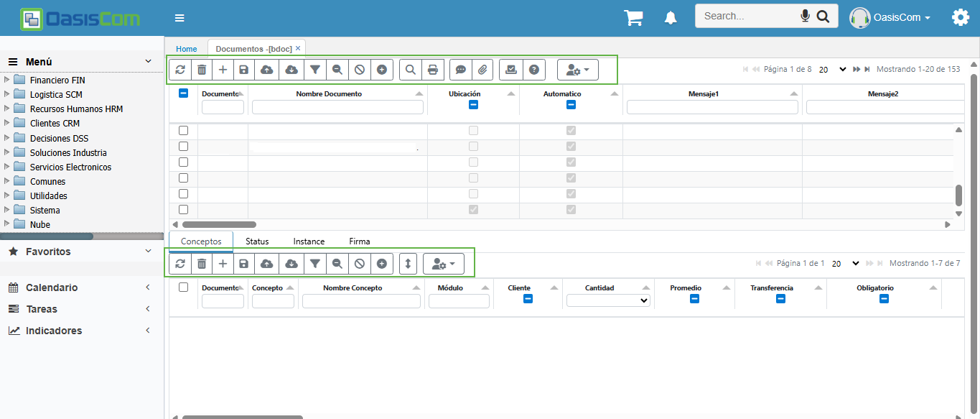Open the comments speech bubble icon
The image size is (980, 419).
pos(461,70)
